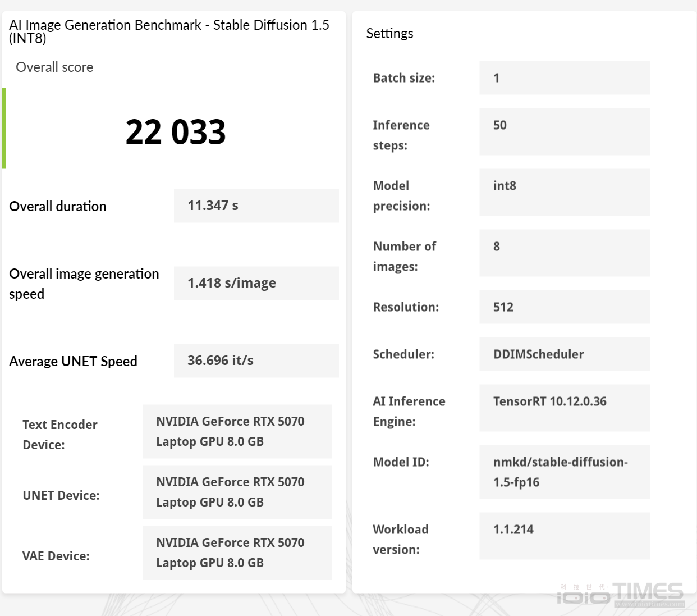Viewport: 697px width, 616px height.
Task: Click the Workload version 1.1.214 field
Action: click(565, 536)
